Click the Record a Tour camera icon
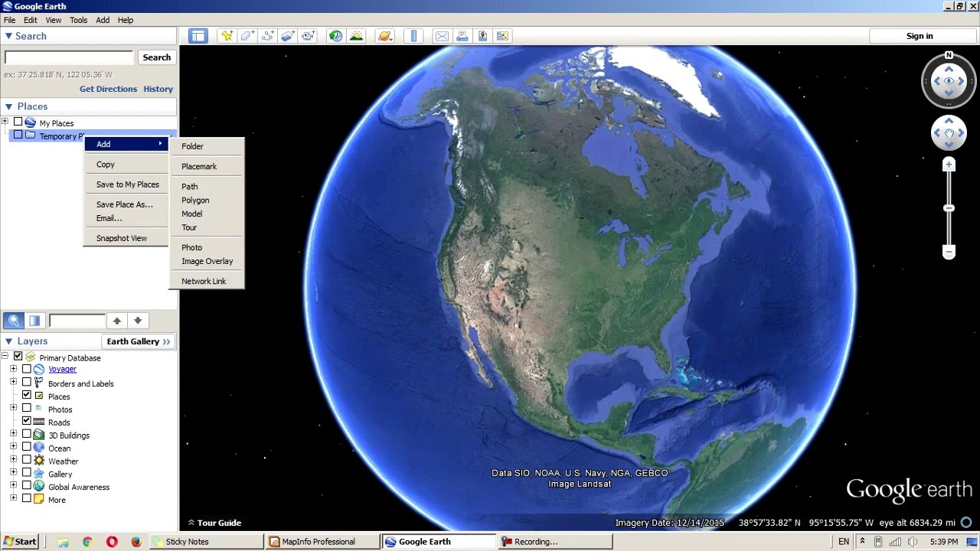Viewport: 980px width, 551px height. tap(308, 36)
